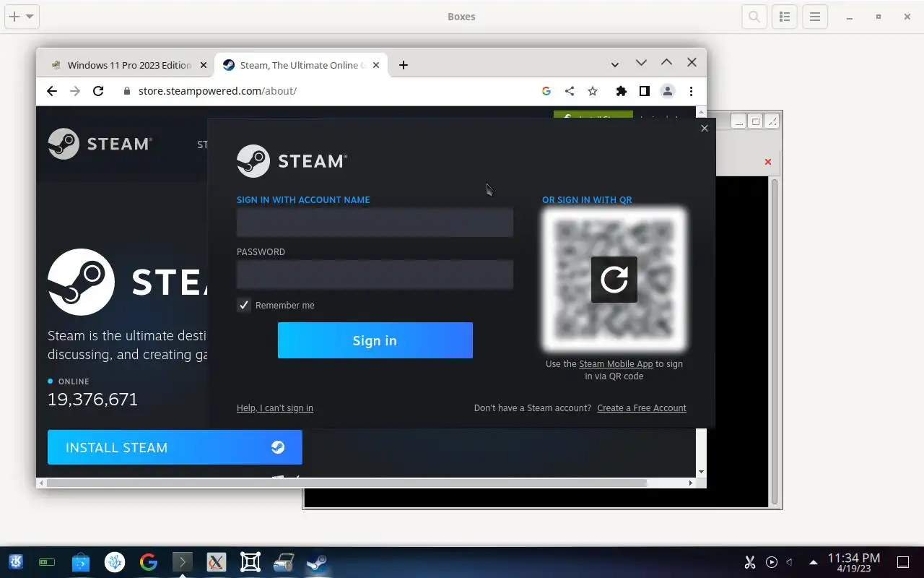Open the Steam taskbar icon
The image size is (924, 578).
tap(317, 561)
